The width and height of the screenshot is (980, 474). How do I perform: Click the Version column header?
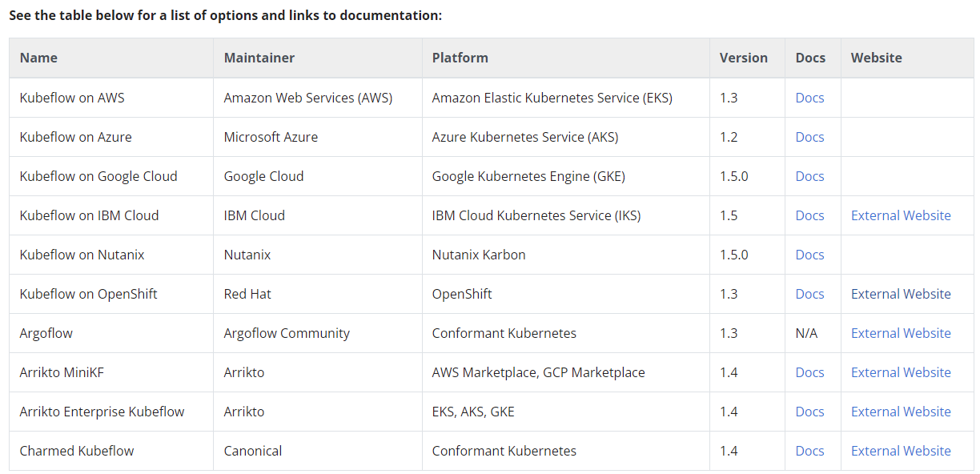click(747, 58)
